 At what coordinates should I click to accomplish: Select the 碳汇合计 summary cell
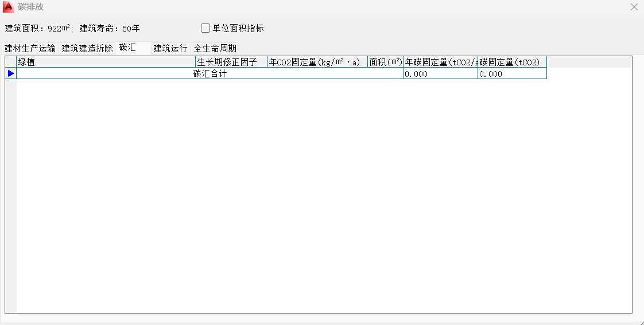click(x=210, y=74)
